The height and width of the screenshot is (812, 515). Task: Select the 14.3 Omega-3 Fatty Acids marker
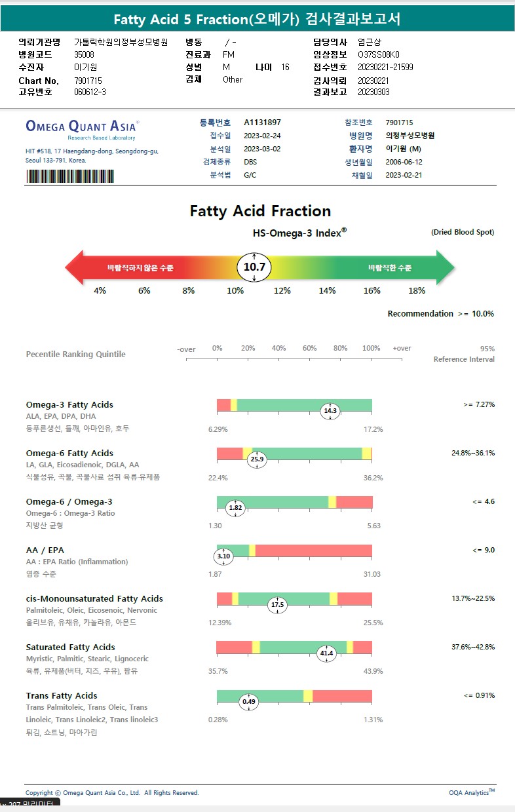point(330,411)
